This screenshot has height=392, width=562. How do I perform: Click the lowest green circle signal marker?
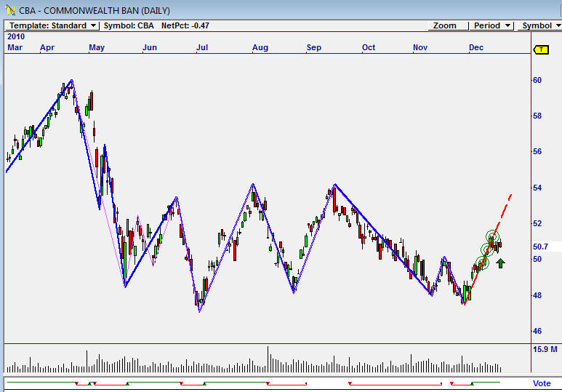481,263
